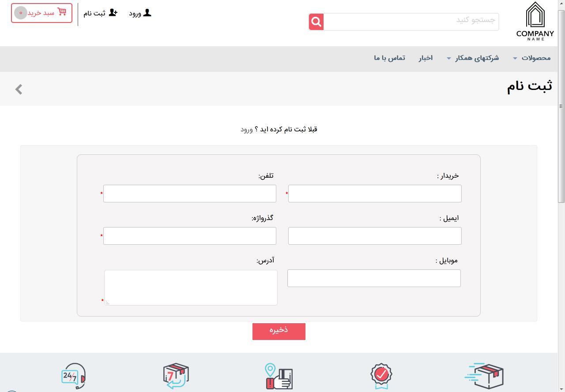The width and height of the screenshot is (565, 392).
Task: Click the add-user icon beside ثبت نام
Action: [x=113, y=13]
